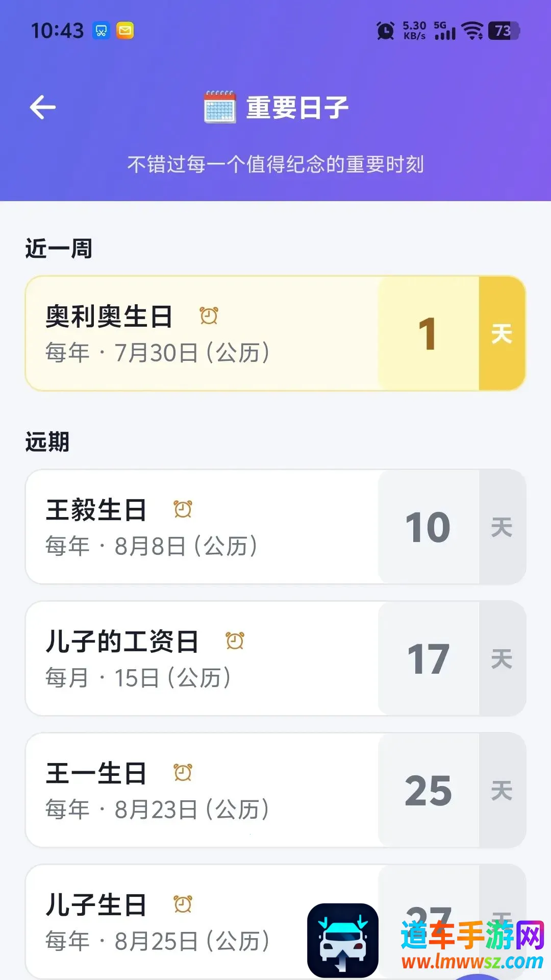Open the 王毅生日 reminder card
The image size is (551, 980).
coord(275,527)
